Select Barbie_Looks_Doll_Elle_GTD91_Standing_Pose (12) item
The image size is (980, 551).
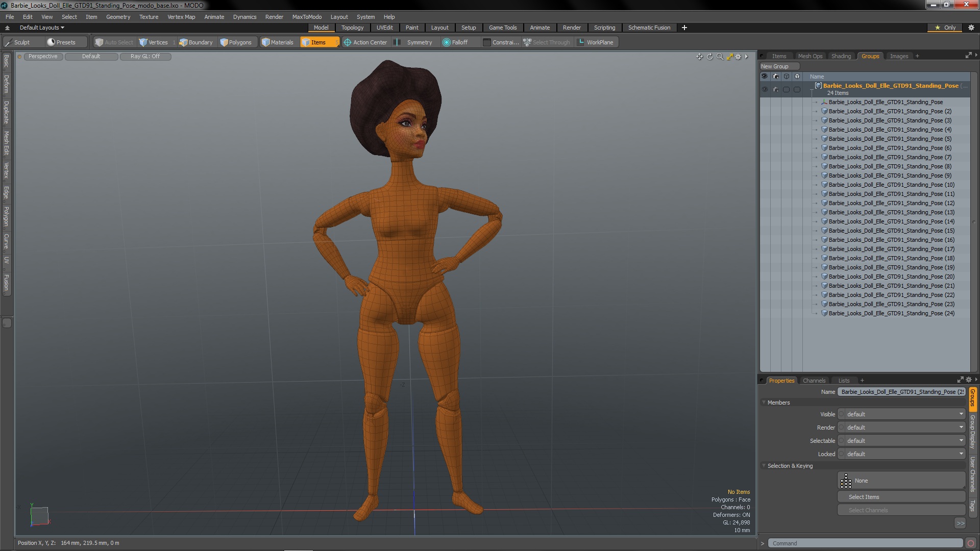(x=891, y=203)
